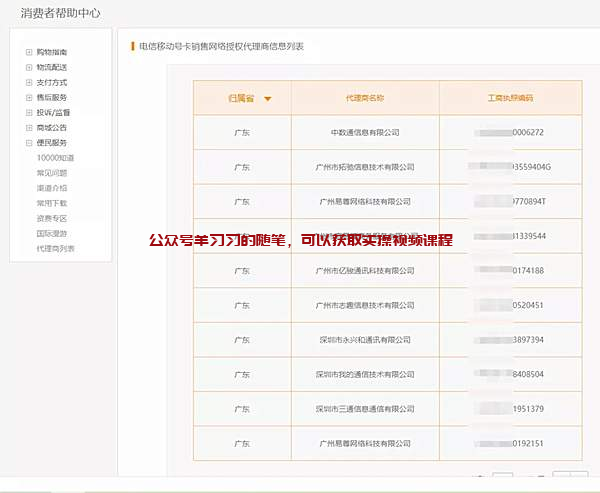The width and height of the screenshot is (600, 493).
Task: Go to 常见问题 in sidebar
Action: [x=52, y=173]
